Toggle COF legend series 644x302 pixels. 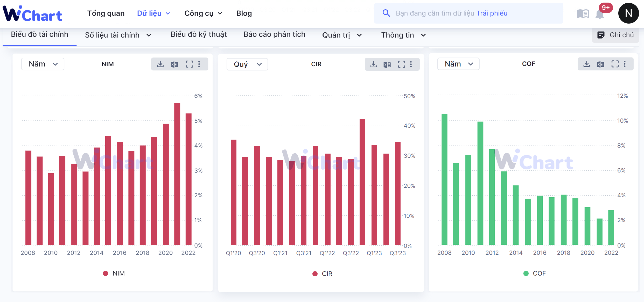click(534, 273)
